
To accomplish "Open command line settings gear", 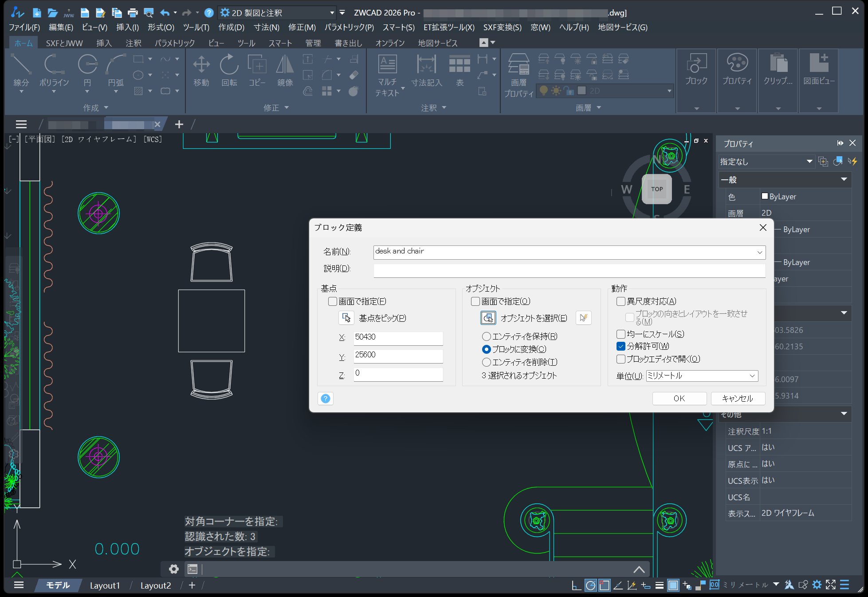I will (174, 569).
